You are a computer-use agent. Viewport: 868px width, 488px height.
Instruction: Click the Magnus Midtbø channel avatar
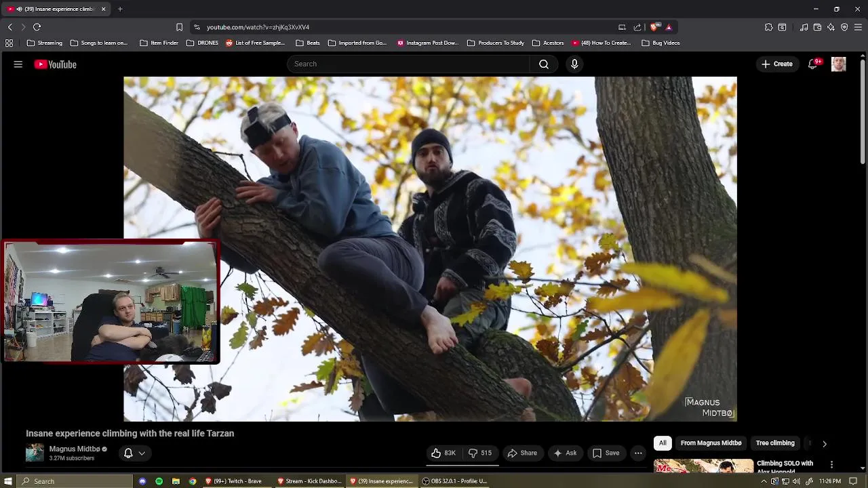point(35,453)
